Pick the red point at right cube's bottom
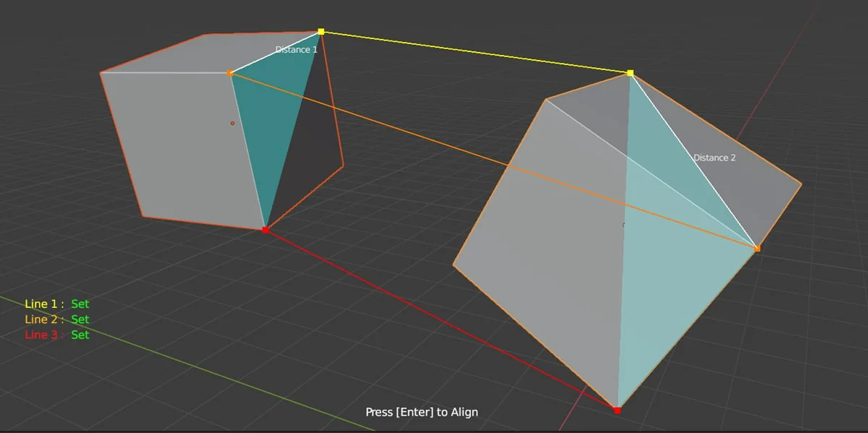 (617, 411)
